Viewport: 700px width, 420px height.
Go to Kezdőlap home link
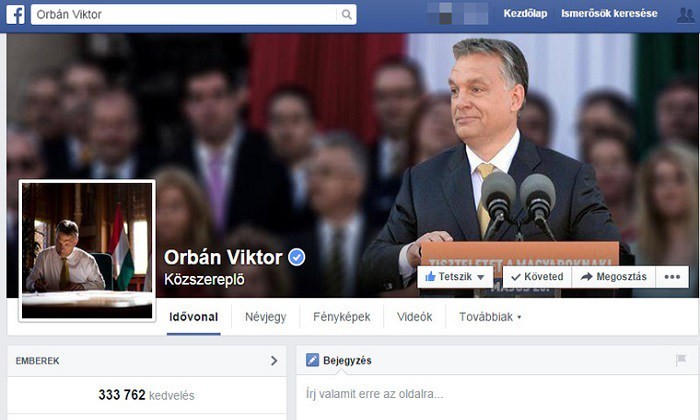[525, 14]
